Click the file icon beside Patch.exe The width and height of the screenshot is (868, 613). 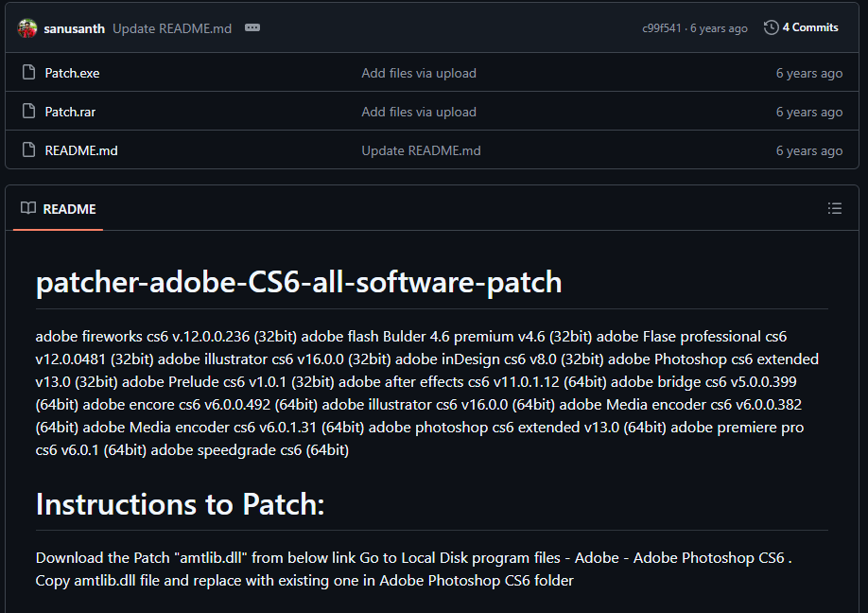point(28,72)
